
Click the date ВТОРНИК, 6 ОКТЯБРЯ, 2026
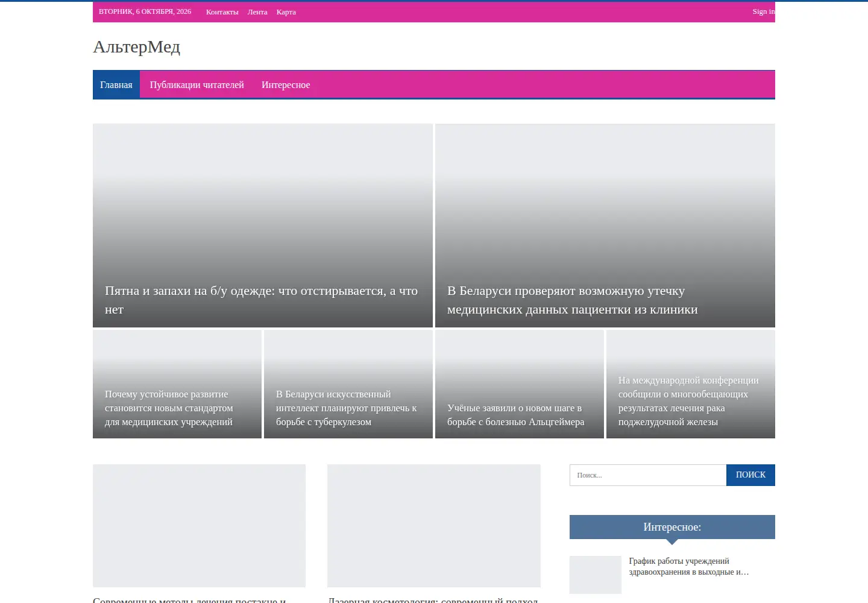point(145,11)
